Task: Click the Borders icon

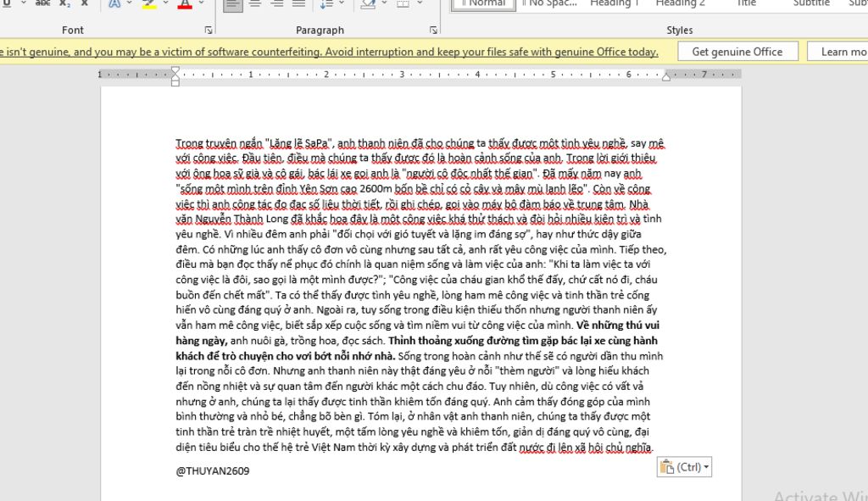Action: (403, 4)
